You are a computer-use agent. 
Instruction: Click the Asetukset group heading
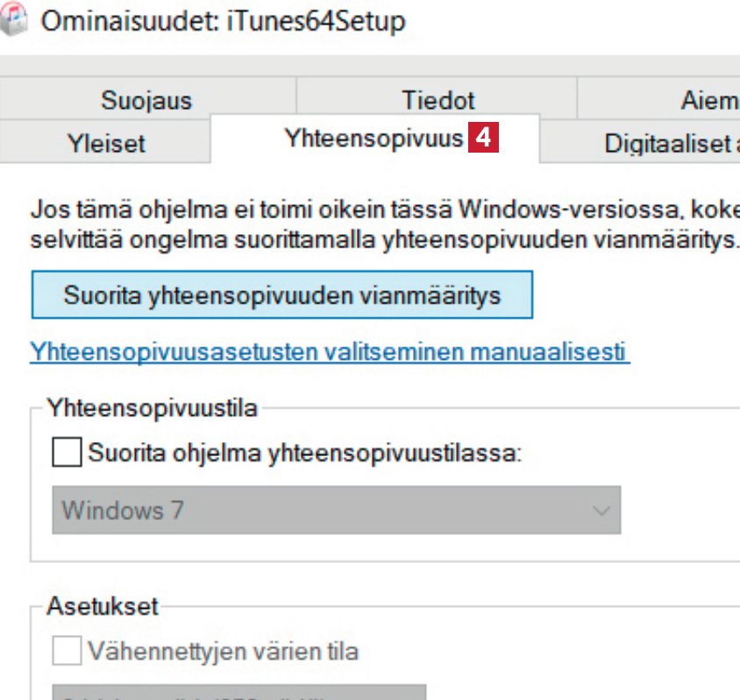(x=104, y=606)
